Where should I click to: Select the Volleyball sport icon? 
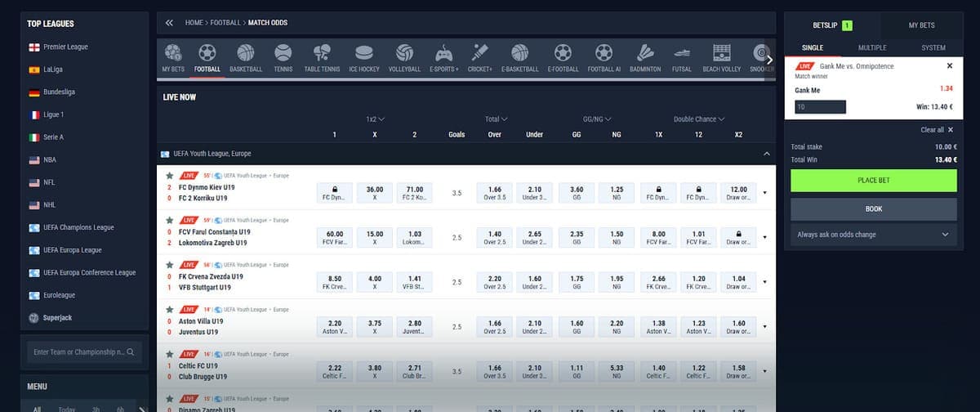pyautogui.click(x=404, y=54)
